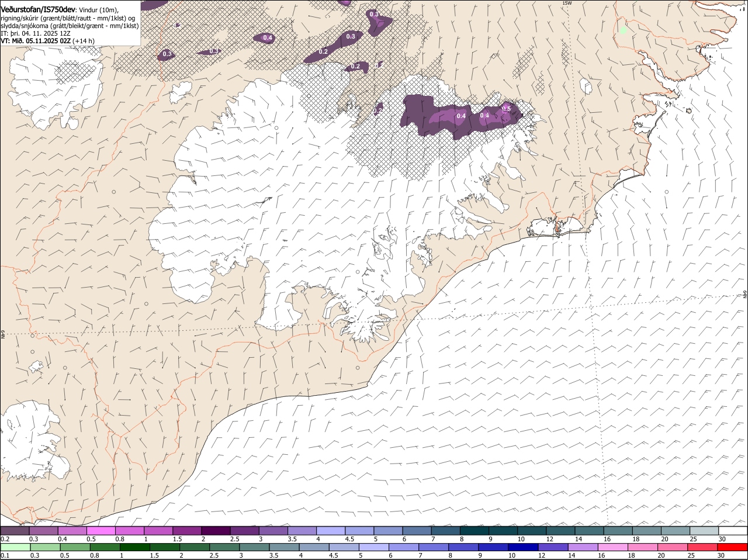This screenshot has height=560, width=748.
Task: Click the upper legend swatch labeled 0.5
Action: 101,531
